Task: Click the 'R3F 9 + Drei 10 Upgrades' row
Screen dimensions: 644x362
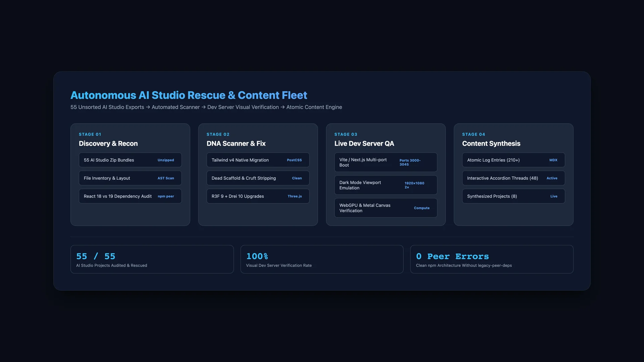Action: click(258, 196)
